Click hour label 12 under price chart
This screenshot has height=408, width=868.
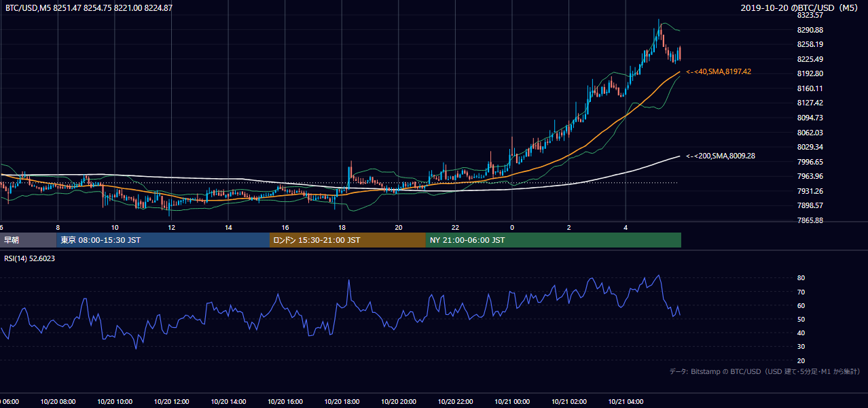pyautogui.click(x=171, y=227)
